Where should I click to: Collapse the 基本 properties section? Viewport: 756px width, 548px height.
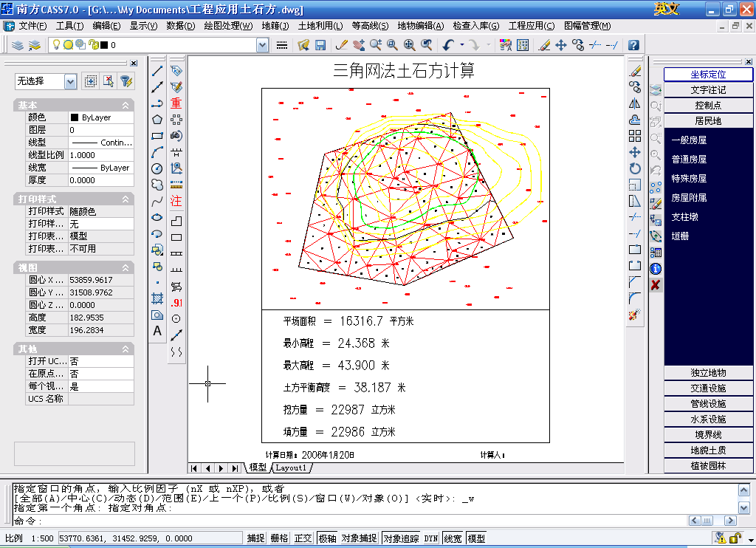(126, 106)
